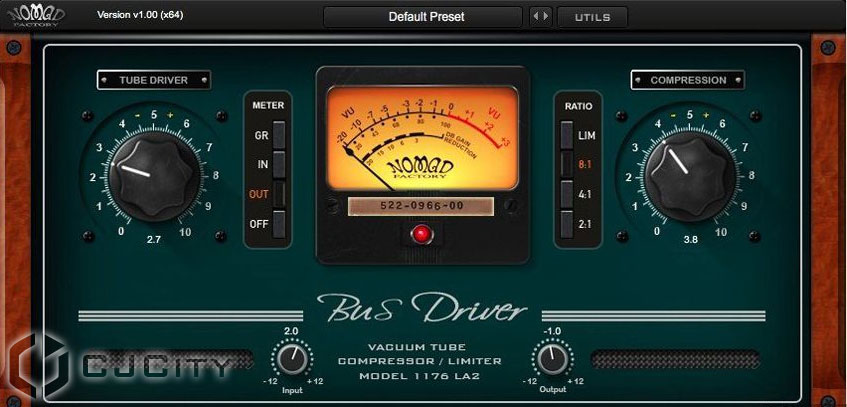The image size is (847, 407).
Task: Click the serial number plate 522-0966-00
Action: 421,206
